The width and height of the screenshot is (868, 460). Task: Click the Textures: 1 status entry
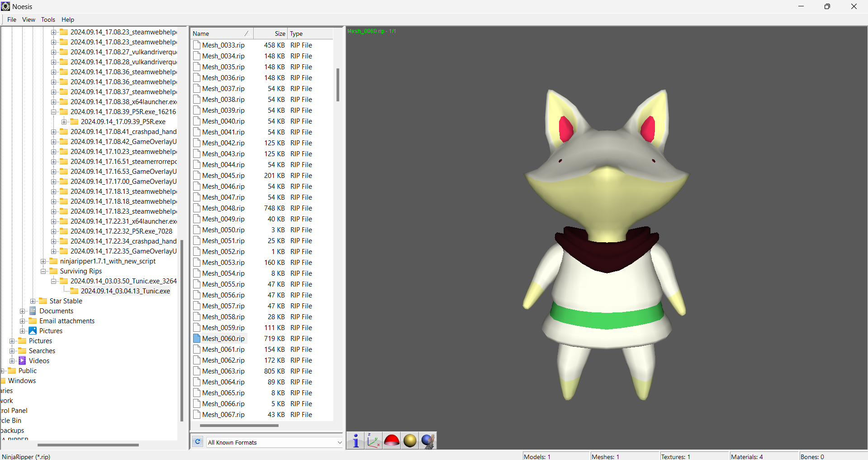(676, 456)
